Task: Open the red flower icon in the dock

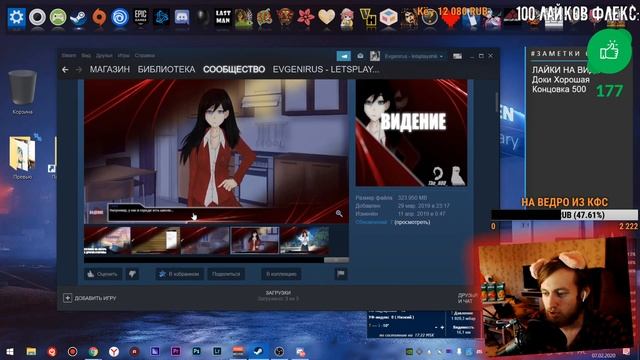Action: 305,18
